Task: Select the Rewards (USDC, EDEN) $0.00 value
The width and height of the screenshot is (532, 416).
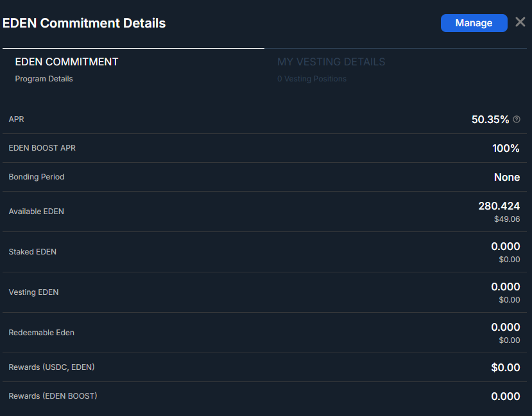Action: (x=505, y=367)
